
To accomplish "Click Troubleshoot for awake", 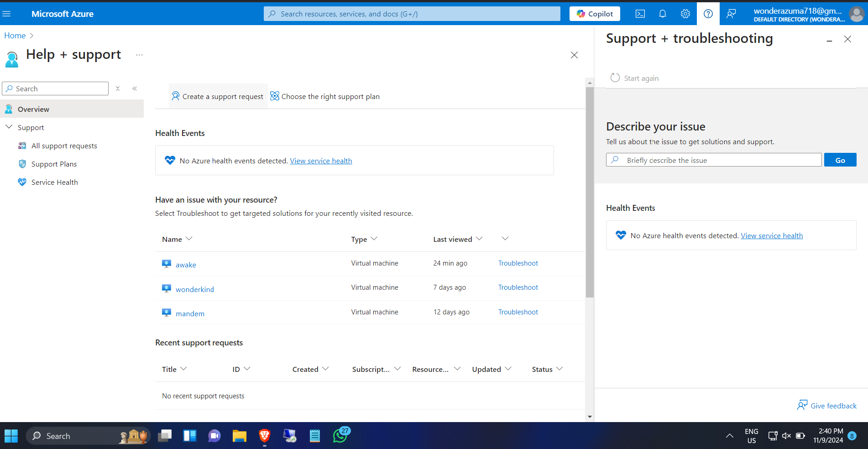I will (x=518, y=263).
